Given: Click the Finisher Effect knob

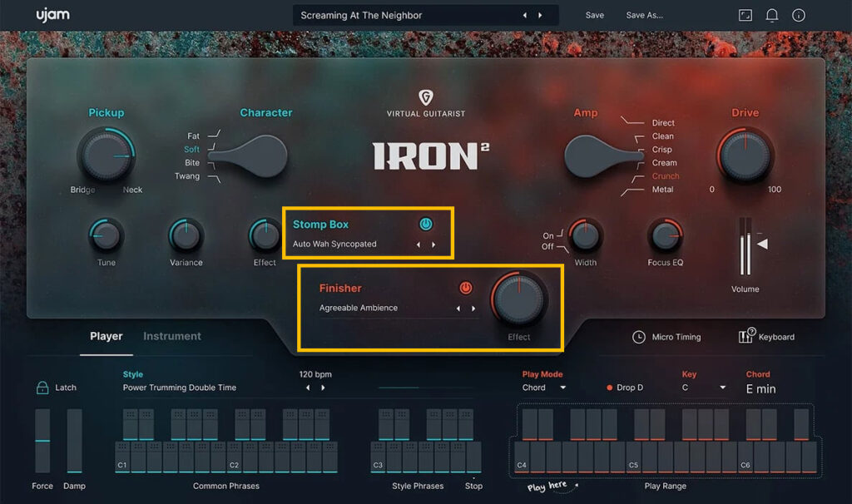Looking at the screenshot, I should pos(519,299).
